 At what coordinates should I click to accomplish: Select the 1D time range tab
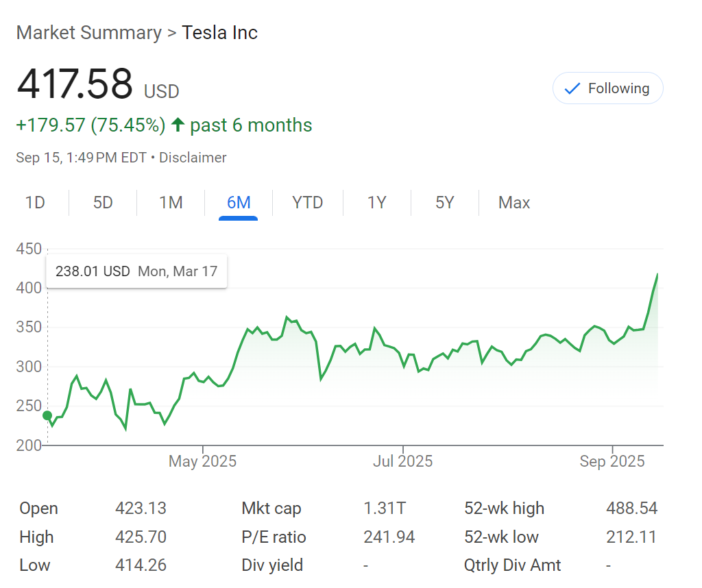point(35,203)
